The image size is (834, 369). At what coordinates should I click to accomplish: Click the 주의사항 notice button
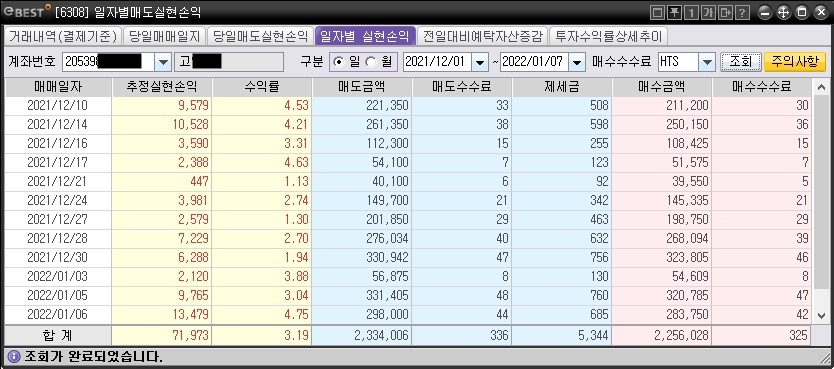click(x=795, y=62)
